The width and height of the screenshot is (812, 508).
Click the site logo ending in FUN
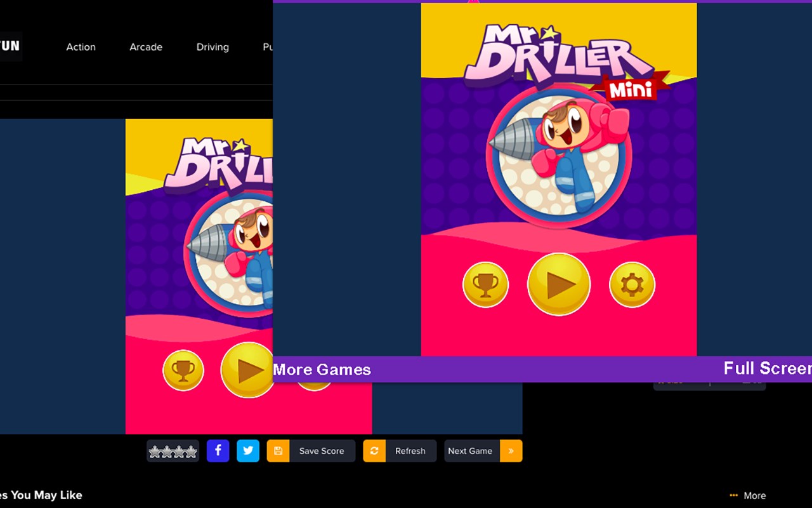coord(10,46)
